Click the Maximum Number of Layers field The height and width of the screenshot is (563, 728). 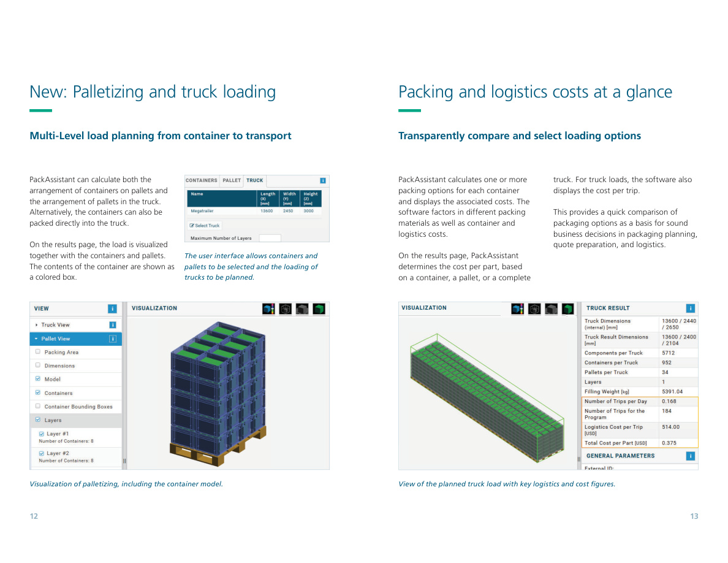pos(270,239)
